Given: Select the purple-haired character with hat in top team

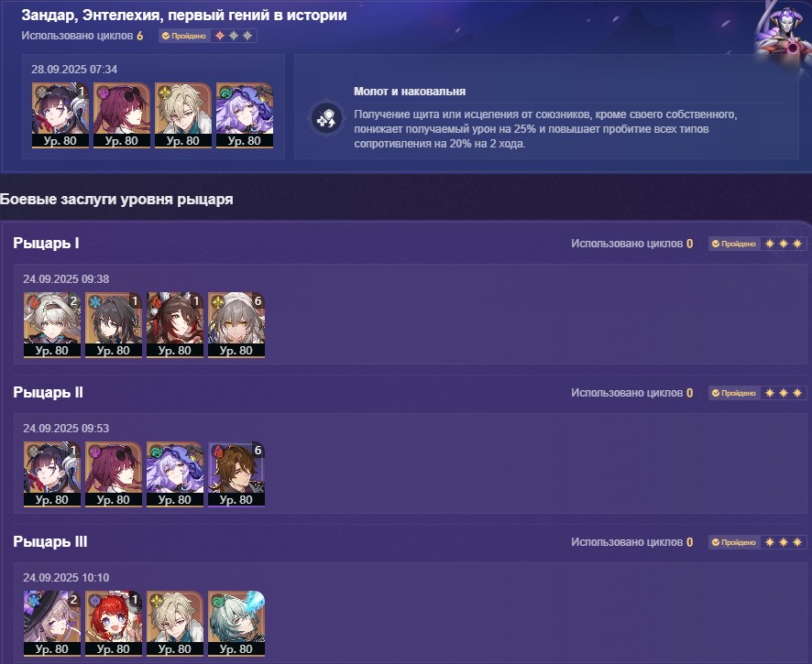Looking at the screenshot, I should tap(245, 115).
